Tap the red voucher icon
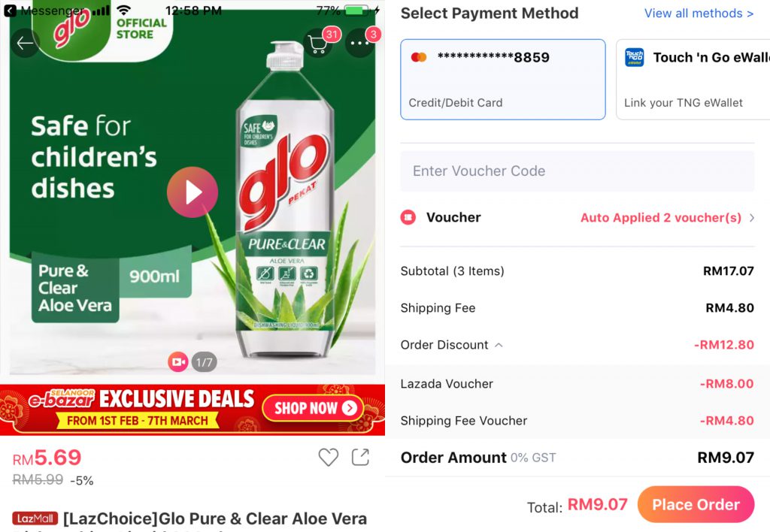Screen dimensions: 770x532 point(408,217)
